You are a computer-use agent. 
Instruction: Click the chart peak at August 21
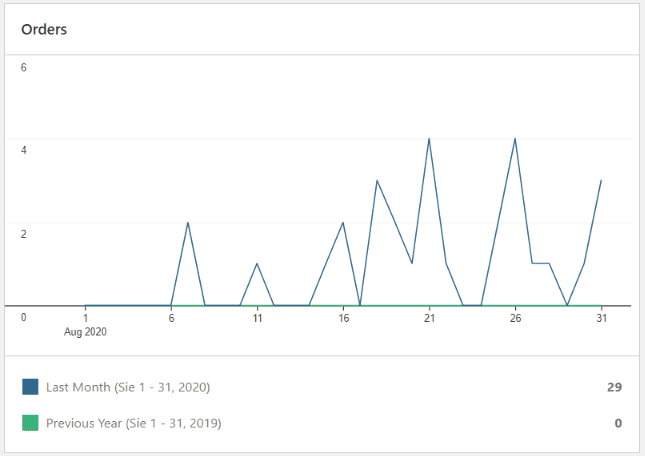tap(429, 139)
